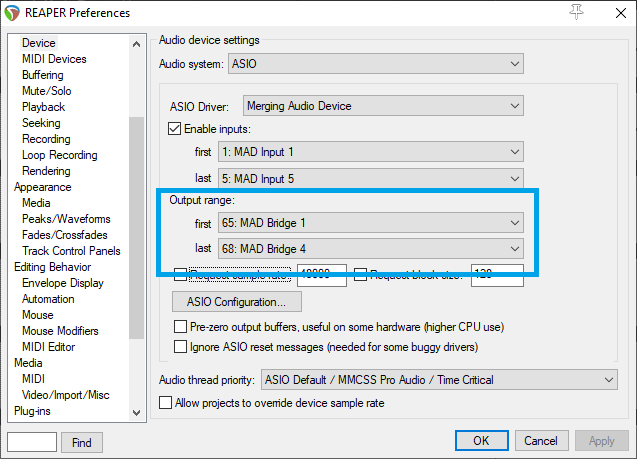
Task: Select Peaks/Waveforms settings
Action: coord(66,219)
